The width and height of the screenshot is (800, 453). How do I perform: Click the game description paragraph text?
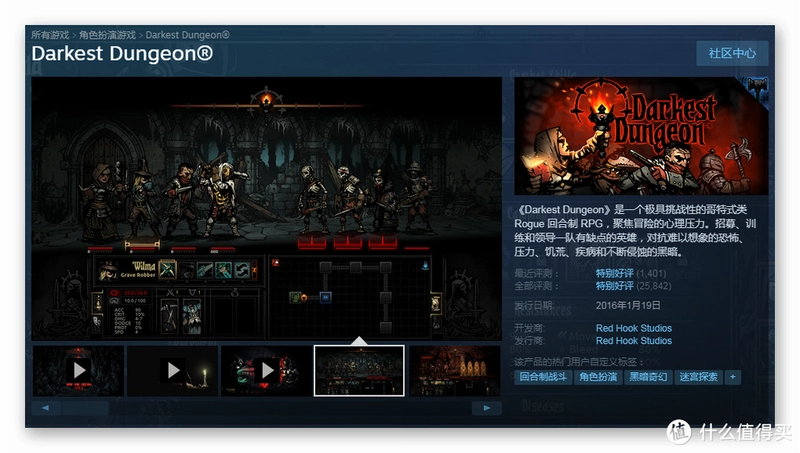[635, 231]
